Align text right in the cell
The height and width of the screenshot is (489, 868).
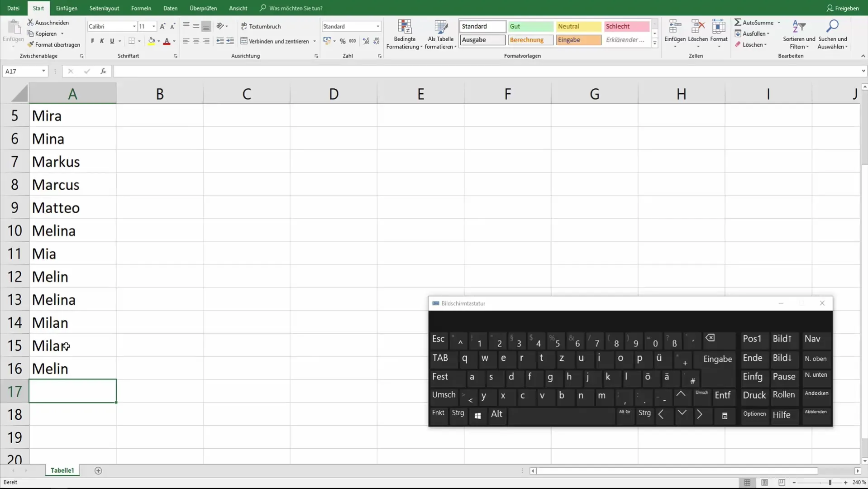pos(206,41)
